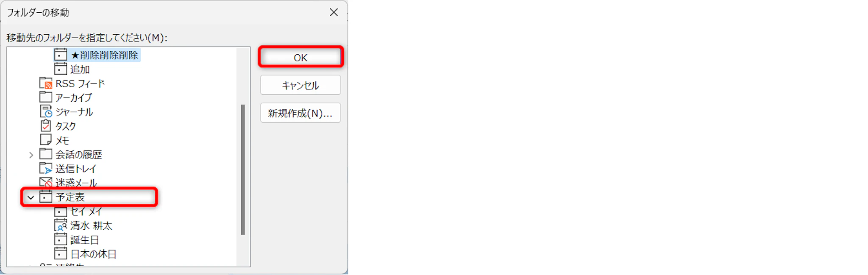Click the 迷惑メール junk mail icon
868x275 pixels.
[46, 182]
